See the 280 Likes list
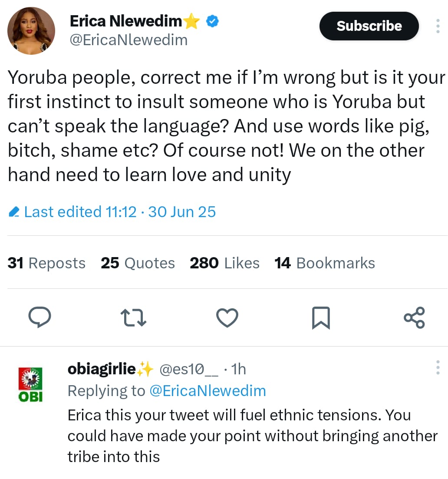Screen dimensions: 448x479 point(224,263)
